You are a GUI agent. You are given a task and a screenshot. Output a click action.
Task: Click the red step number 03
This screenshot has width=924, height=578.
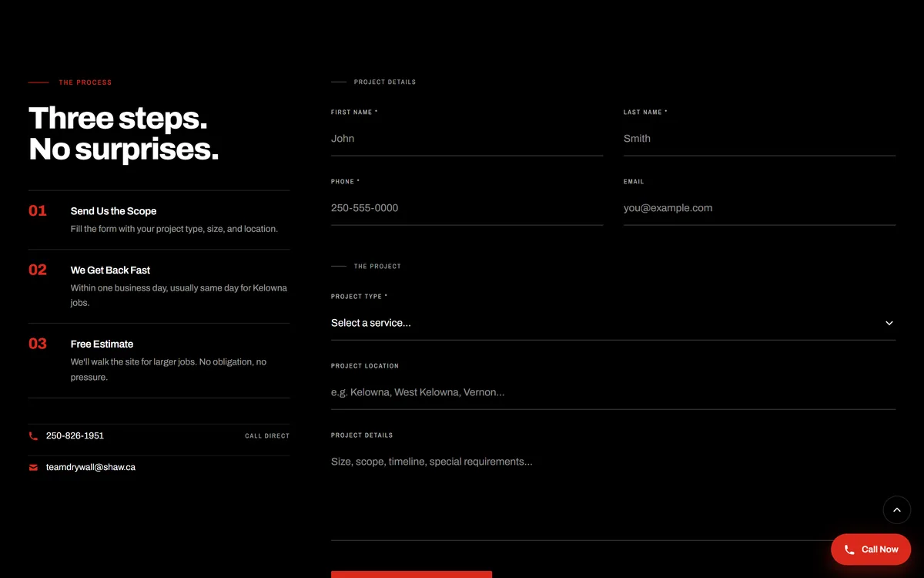coord(38,344)
